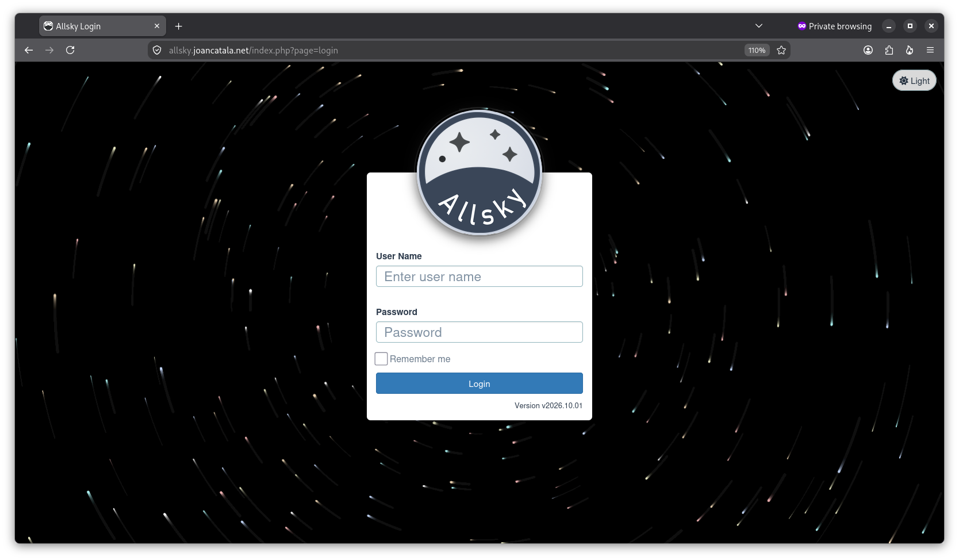Click the Allsky logo badge
Screen dimensions: 959x560
tap(479, 172)
